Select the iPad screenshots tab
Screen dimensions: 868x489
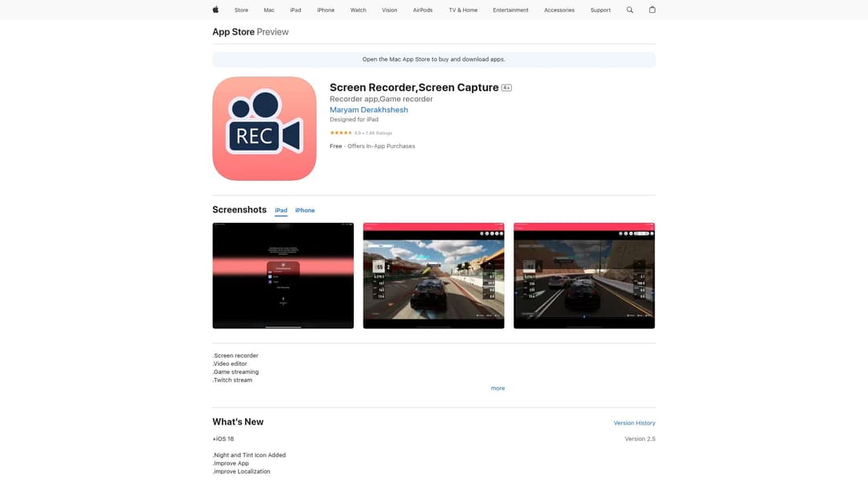281,211
